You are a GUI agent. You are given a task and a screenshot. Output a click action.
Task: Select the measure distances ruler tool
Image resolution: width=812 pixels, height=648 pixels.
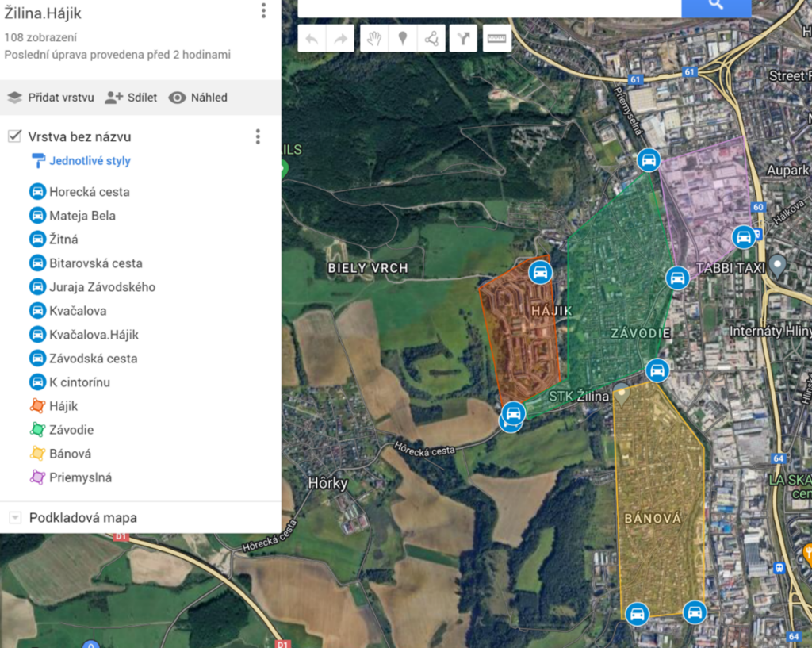496,38
